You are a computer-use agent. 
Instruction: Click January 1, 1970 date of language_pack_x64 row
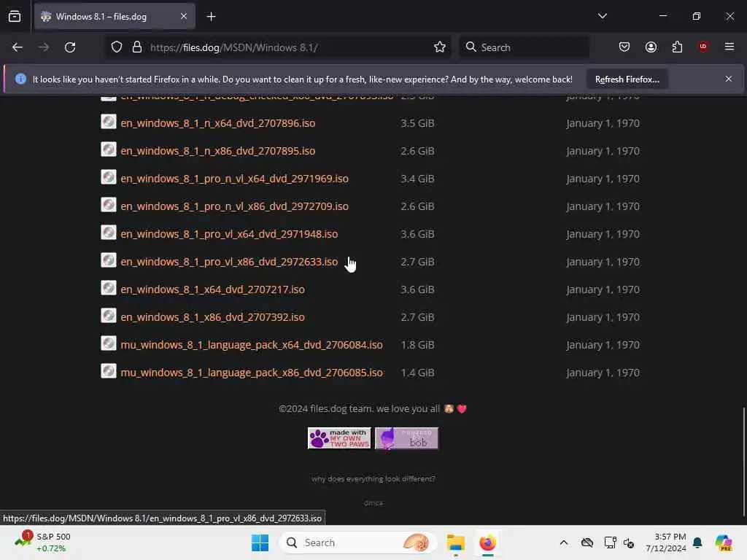pos(603,345)
